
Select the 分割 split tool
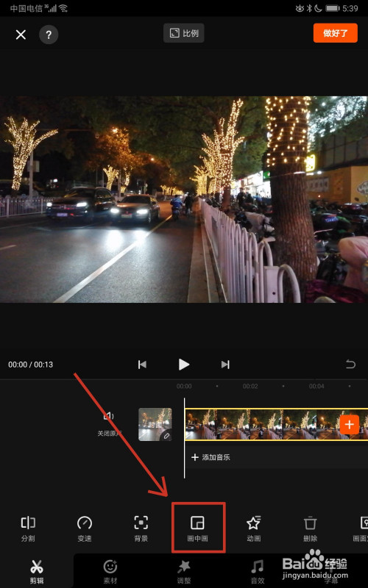(x=28, y=528)
